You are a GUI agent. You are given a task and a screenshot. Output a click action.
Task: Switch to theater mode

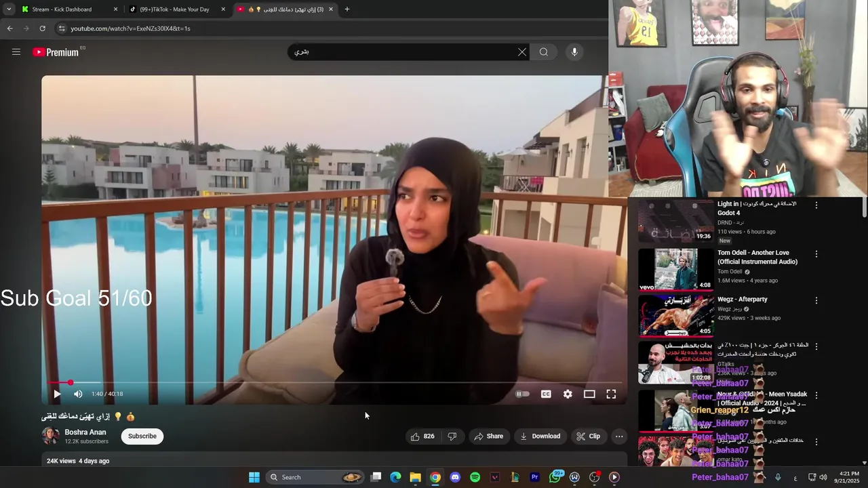click(x=589, y=394)
